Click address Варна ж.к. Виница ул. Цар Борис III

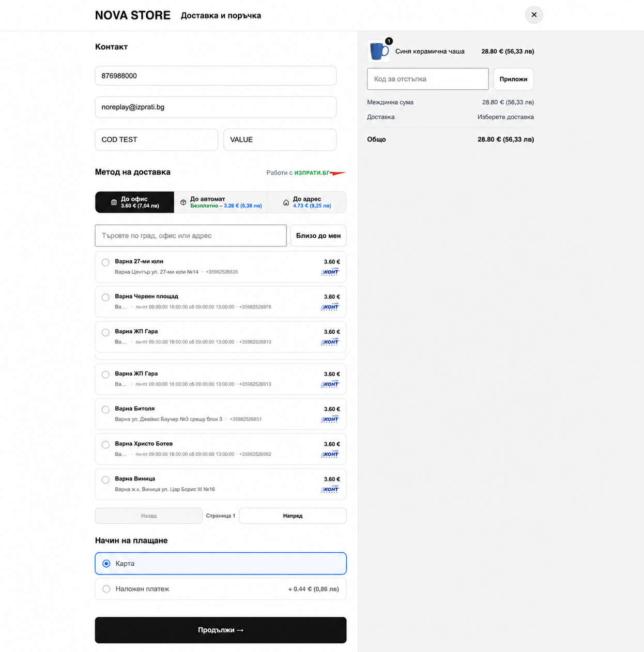click(165, 489)
